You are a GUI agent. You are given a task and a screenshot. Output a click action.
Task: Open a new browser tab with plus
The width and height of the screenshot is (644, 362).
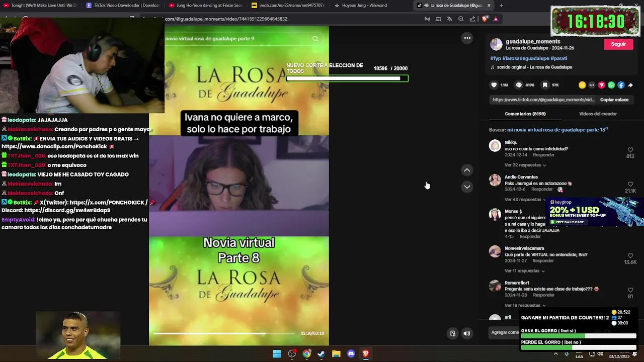tap(501, 6)
